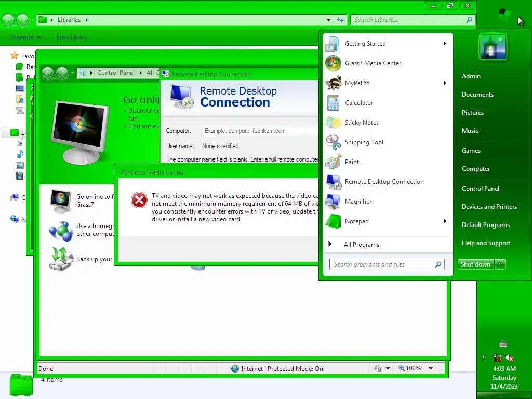The width and height of the screenshot is (532, 399).
Task: Click the touch keyboard icon above the tray
Action: (503, 344)
